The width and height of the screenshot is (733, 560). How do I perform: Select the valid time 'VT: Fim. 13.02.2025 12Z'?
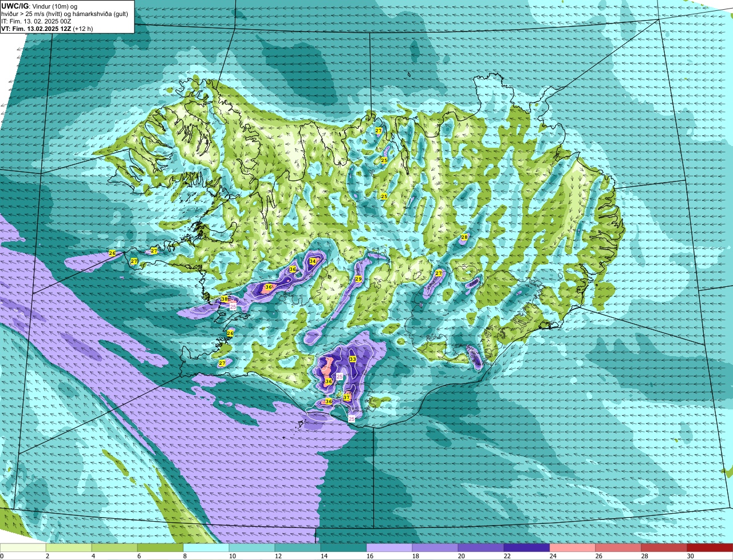(36, 28)
